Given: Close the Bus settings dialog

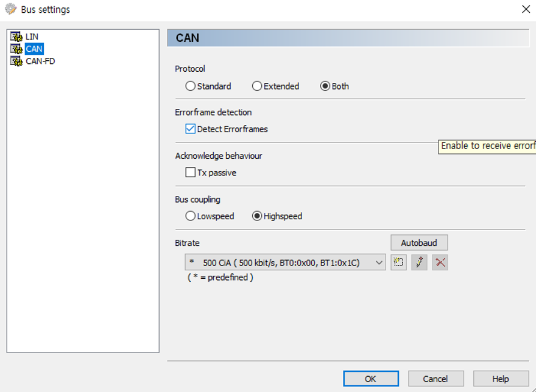Looking at the screenshot, I should [526, 9].
